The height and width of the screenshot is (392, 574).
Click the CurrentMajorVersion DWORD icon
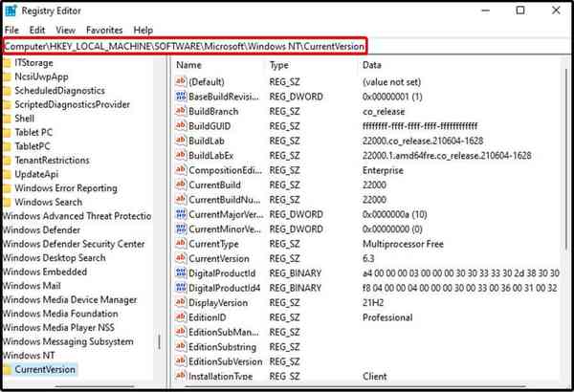click(x=181, y=214)
